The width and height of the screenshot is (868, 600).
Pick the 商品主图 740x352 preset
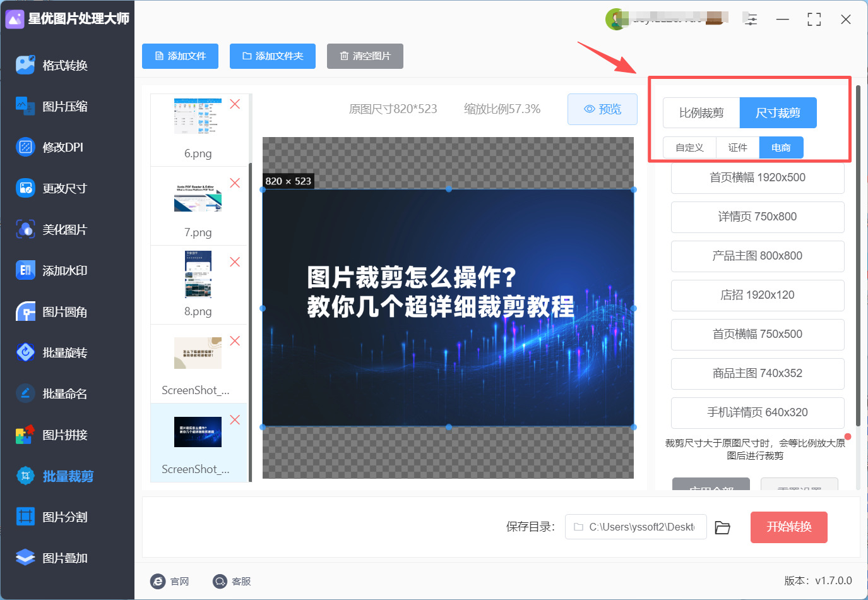tap(758, 373)
